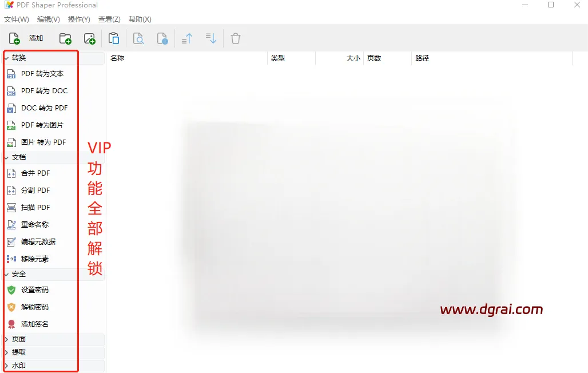The image size is (588, 373).
Task: Open the 文件(W) menu
Action: pos(17,19)
